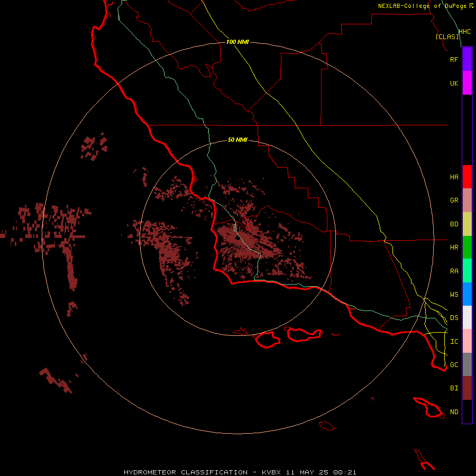The width and height of the screenshot is (476, 476).
Task: Click the HA legend label
Action: tap(454, 177)
